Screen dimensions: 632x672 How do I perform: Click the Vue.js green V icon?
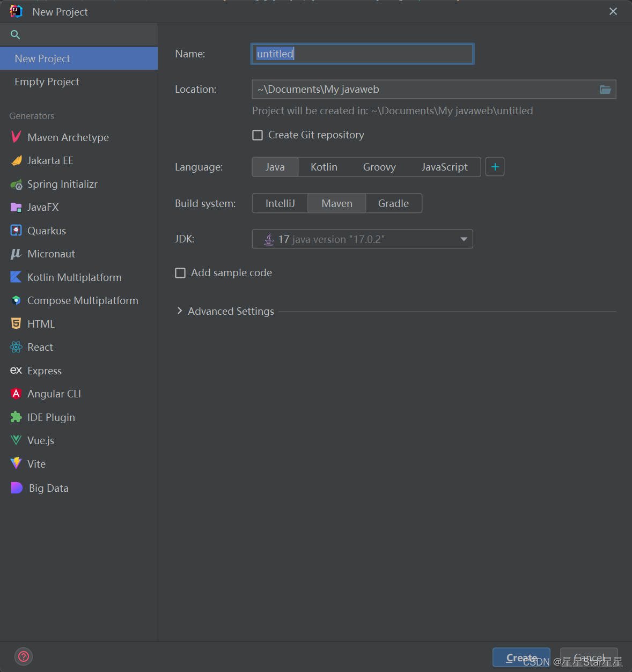tap(16, 440)
